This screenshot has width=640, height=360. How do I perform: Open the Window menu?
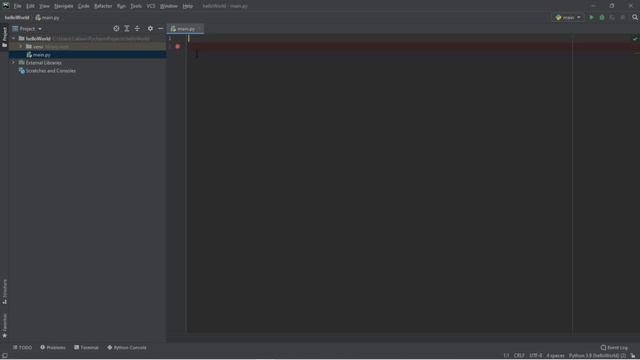pyautogui.click(x=169, y=6)
